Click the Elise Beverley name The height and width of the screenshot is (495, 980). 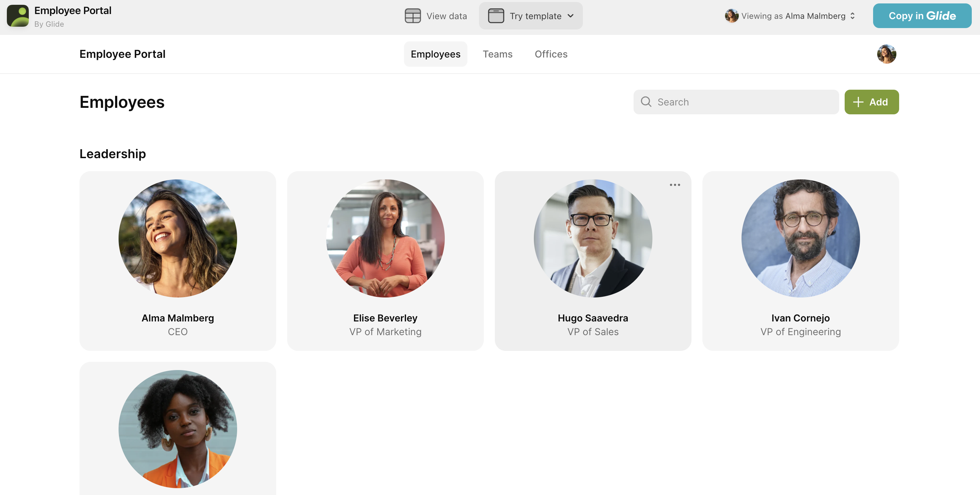[x=385, y=318]
